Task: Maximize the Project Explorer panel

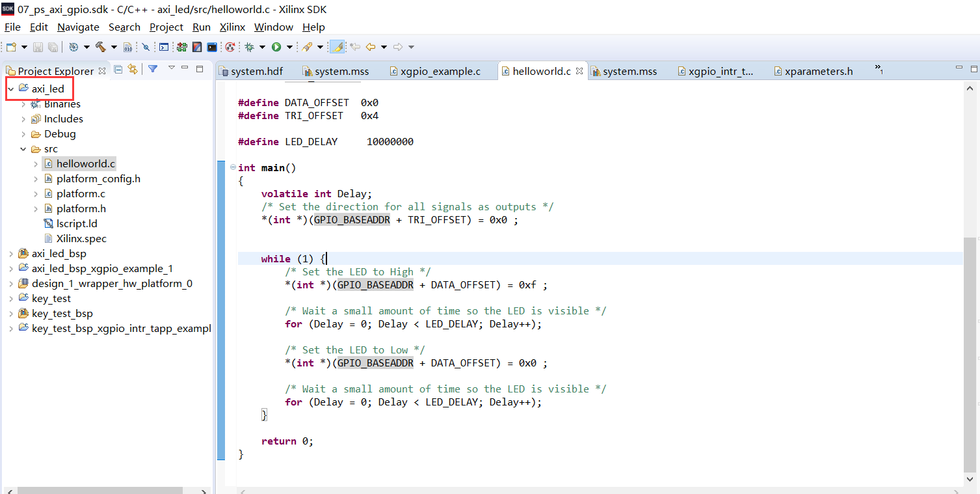Action: tap(200, 68)
